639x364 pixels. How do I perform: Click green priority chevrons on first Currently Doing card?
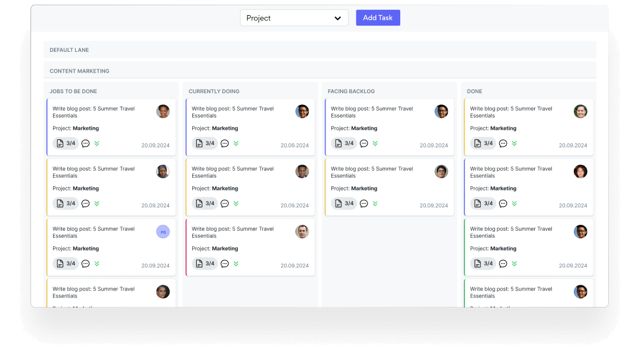point(236,143)
